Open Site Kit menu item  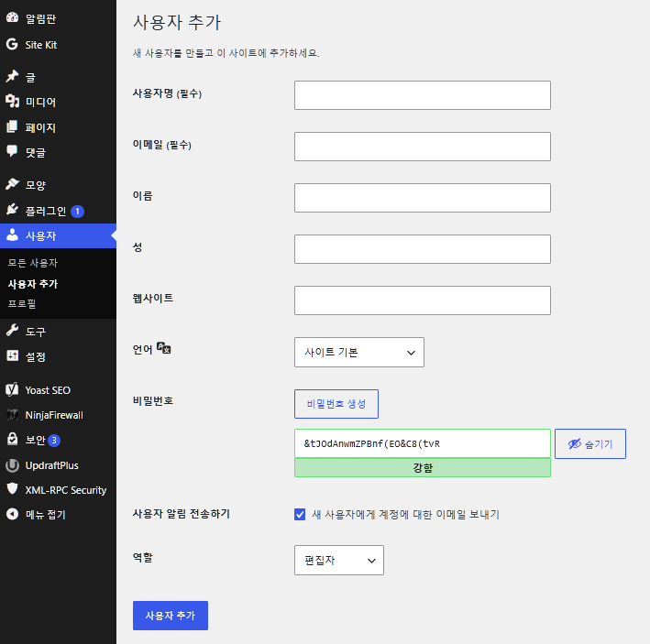pyautogui.click(x=41, y=45)
